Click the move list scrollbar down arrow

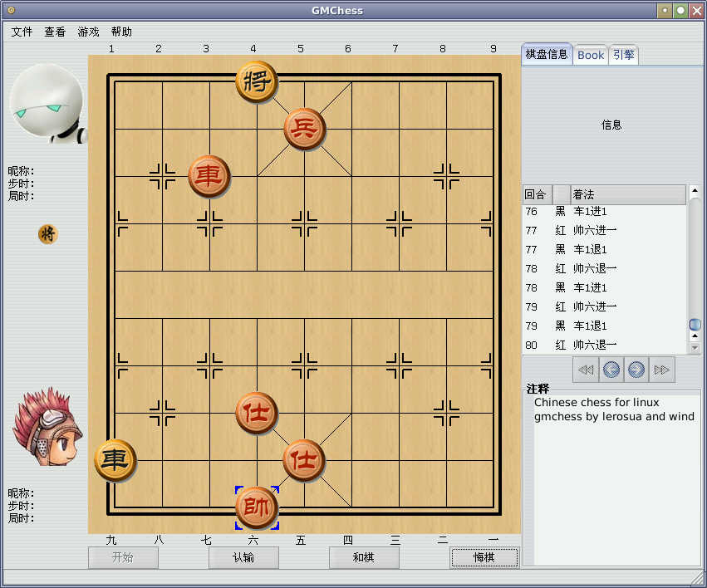[695, 348]
